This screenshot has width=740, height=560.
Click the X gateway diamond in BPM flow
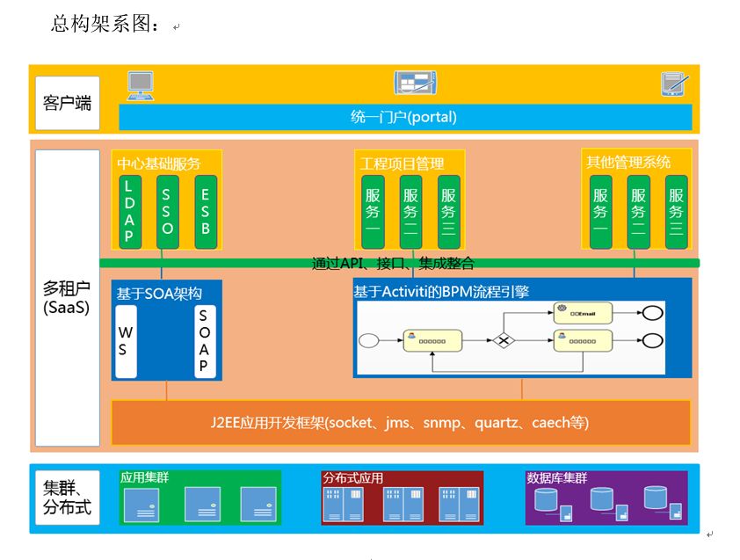coord(504,340)
